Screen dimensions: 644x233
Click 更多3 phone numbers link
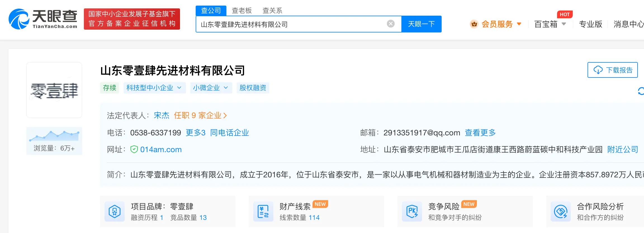(196, 133)
